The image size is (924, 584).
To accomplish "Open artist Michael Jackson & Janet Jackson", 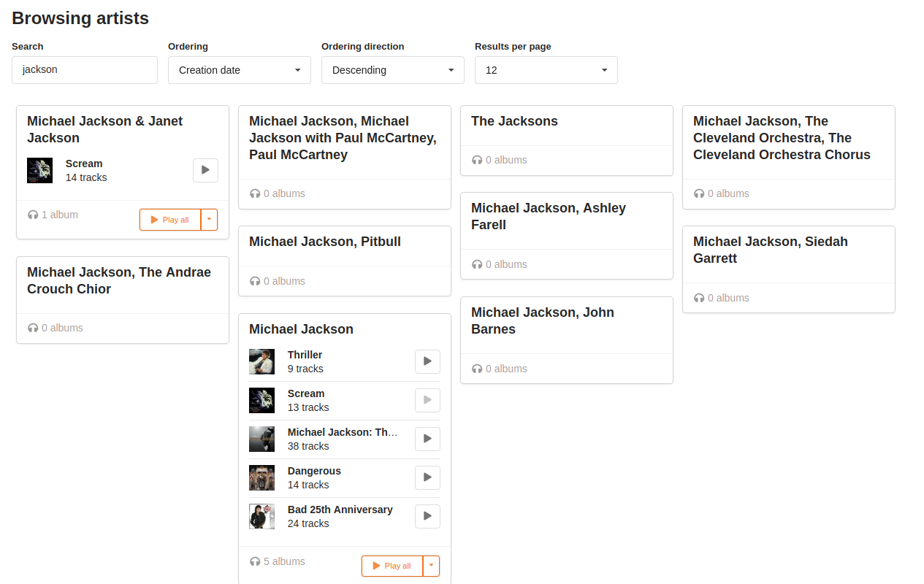I will click(x=104, y=129).
